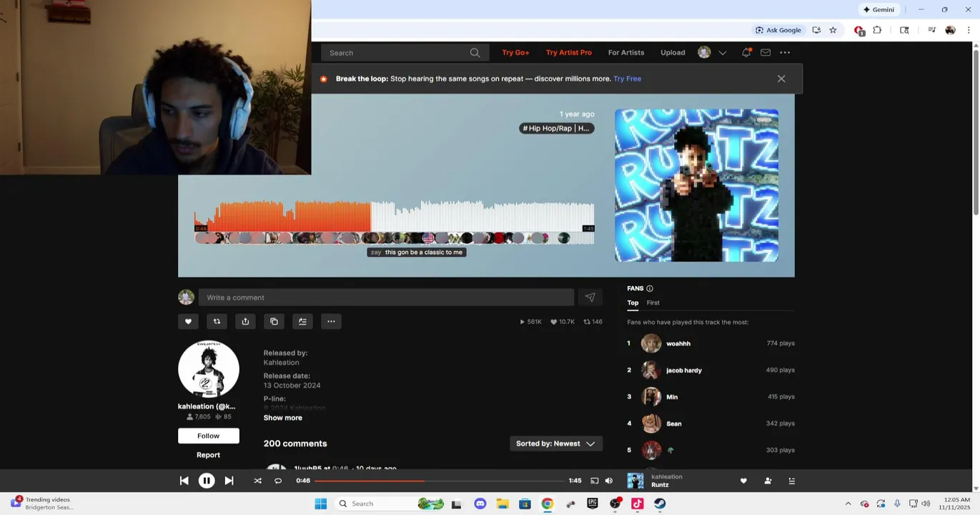Open Chrome profile avatar
This screenshot has height=515, width=980.
click(950, 30)
